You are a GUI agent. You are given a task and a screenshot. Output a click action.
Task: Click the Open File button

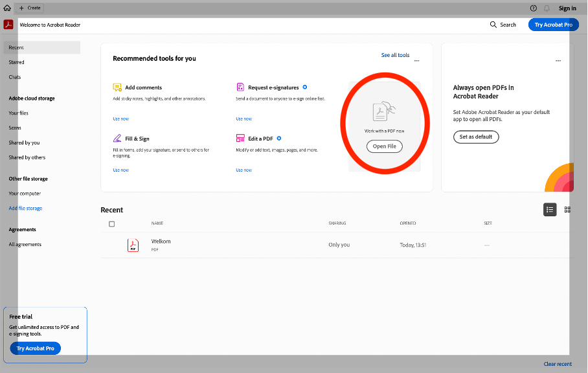385,146
